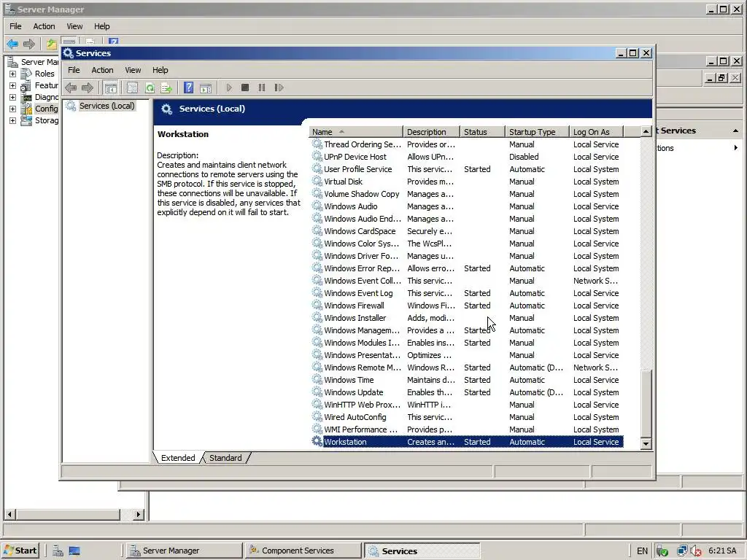The height and width of the screenshot is (560, 747).
Task: Select Windows Installer service row
Action: coord(467,318)
